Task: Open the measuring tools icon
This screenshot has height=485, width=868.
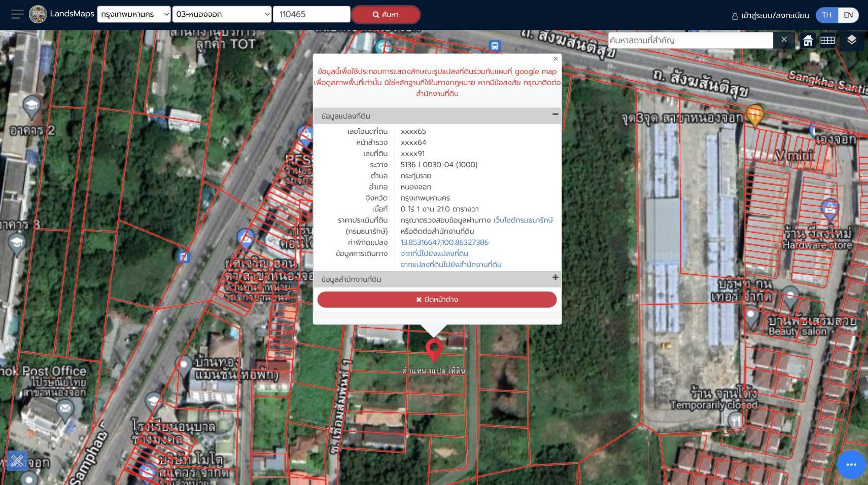Action: [17, 461]
